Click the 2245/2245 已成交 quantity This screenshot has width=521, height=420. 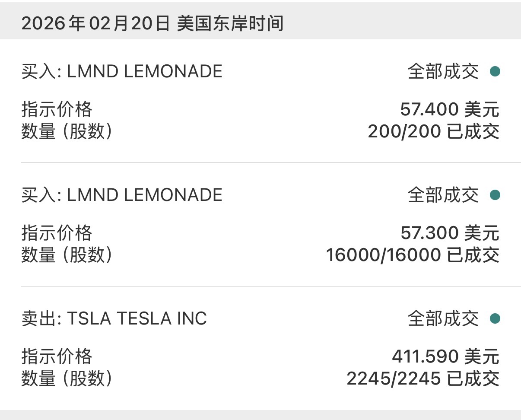pyautogui.click(x=423, y=379)
